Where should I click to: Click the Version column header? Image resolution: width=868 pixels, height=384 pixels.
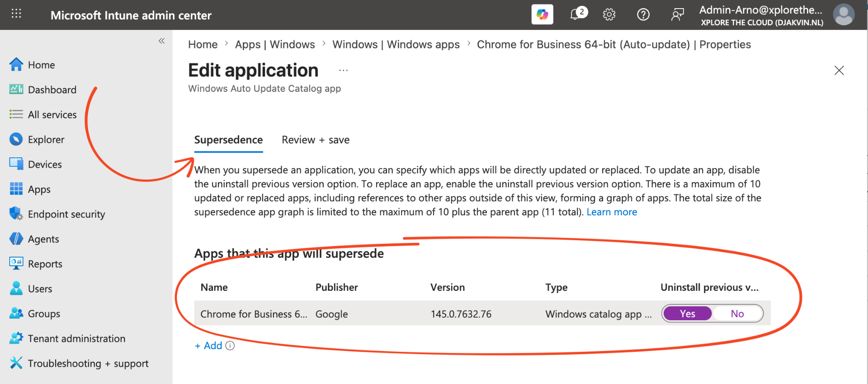point(448,287)
